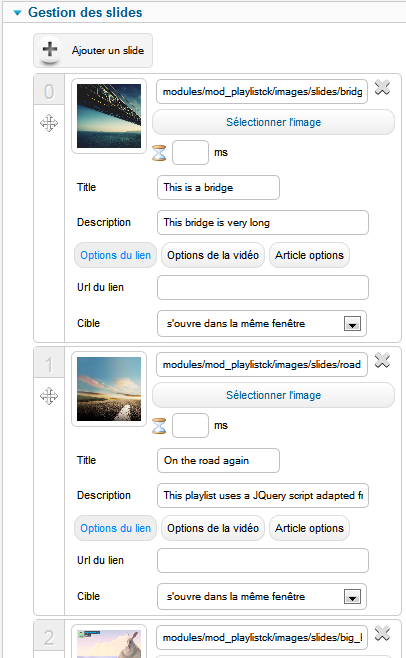Edit Title field 'This is a bridge'
The width and height of the screenshot is (406, 658).
coord(218,188)
